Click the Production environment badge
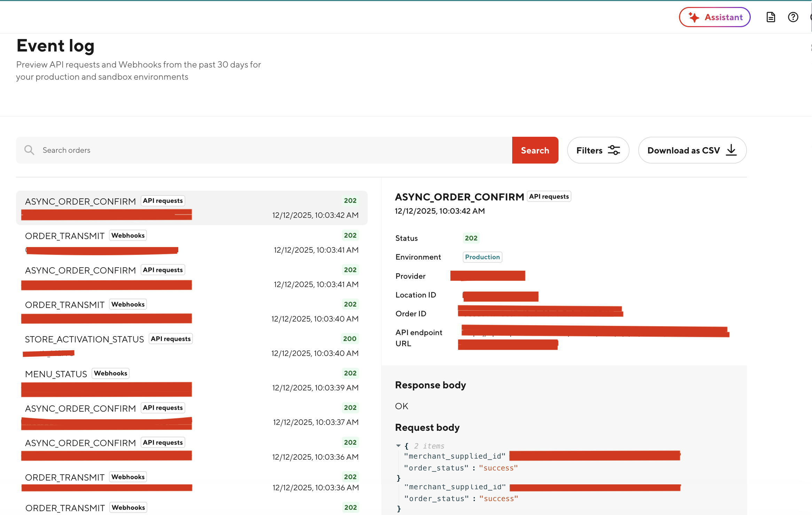This screenshot has width=812, height=515. tap(482, 257)
